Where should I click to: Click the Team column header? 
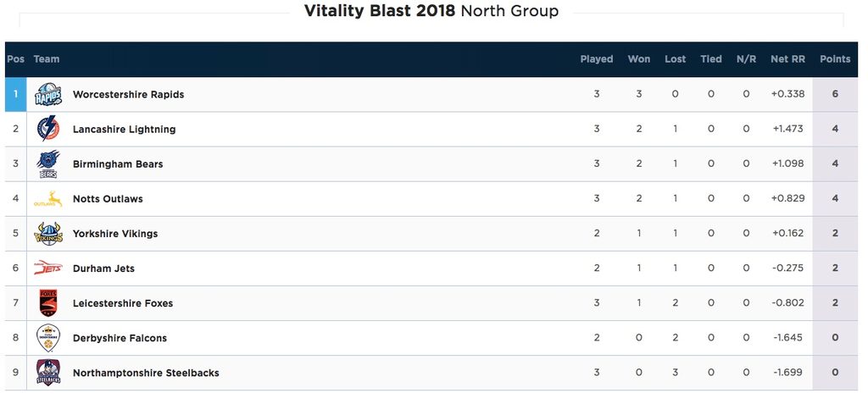[46, 59]
